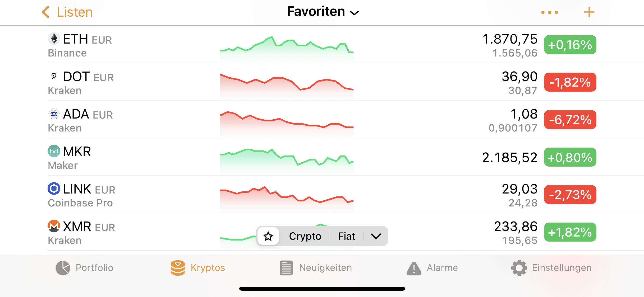Go back to Listen

pos(67,12)
